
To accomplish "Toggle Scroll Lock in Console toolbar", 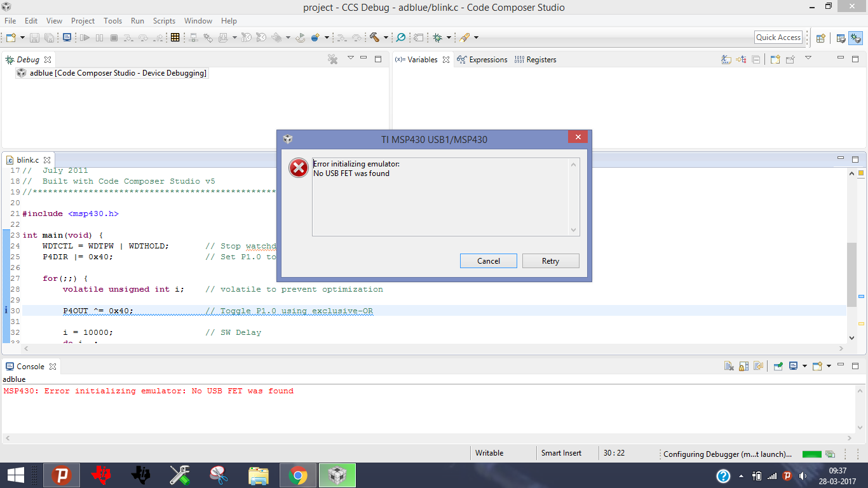I will (x=743, y=366).
